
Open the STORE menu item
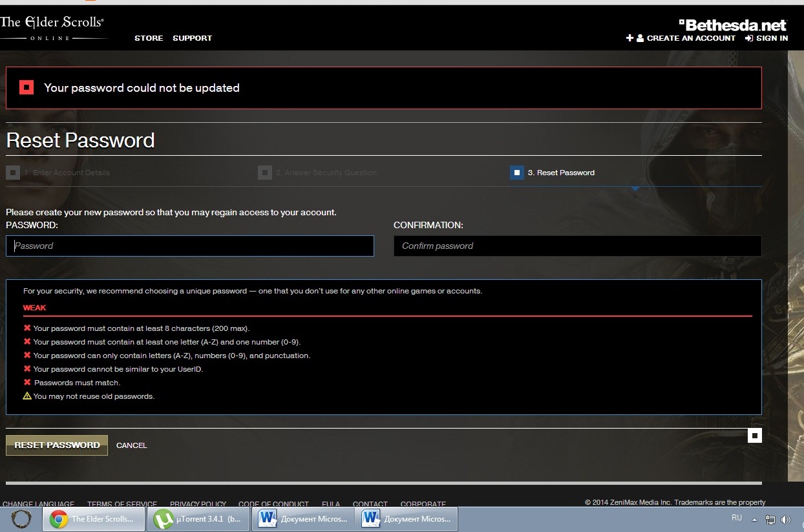tap(149, 38)
